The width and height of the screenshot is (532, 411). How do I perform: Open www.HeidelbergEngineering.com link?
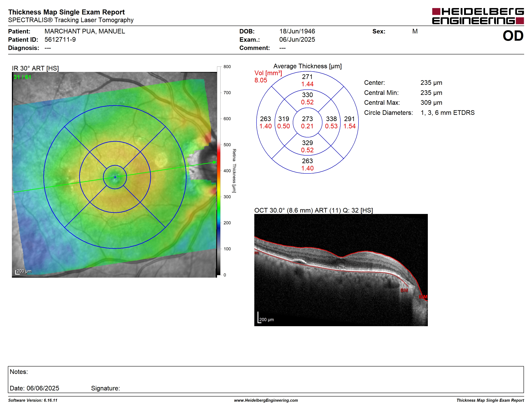(x=266, y=400)
